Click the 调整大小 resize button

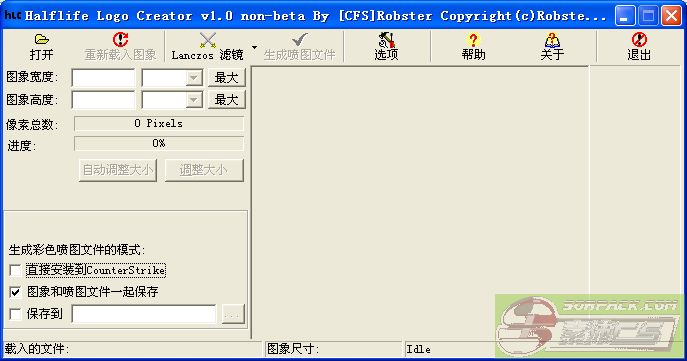pyautogui.click(x=204, y=170)
